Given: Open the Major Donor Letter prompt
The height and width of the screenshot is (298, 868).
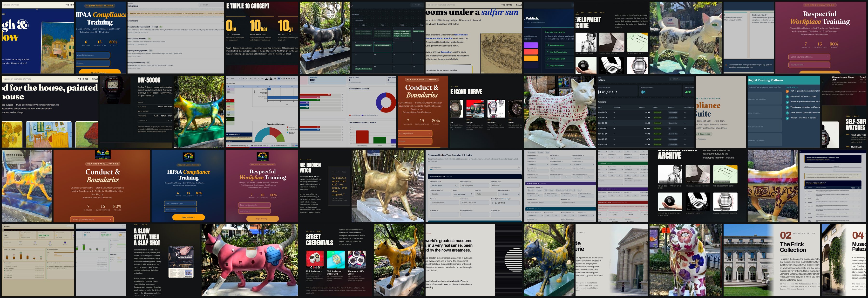Looking at the screenshot, I should tap(560, 65).
